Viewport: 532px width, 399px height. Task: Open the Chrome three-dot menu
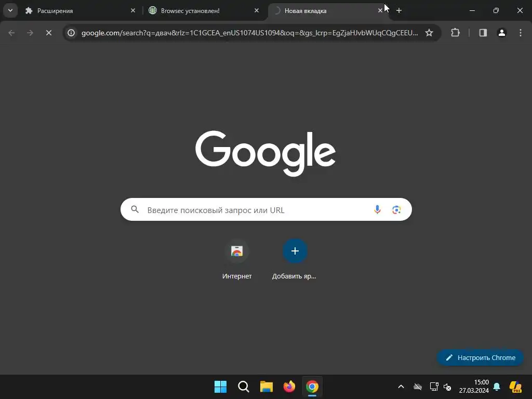521,33
